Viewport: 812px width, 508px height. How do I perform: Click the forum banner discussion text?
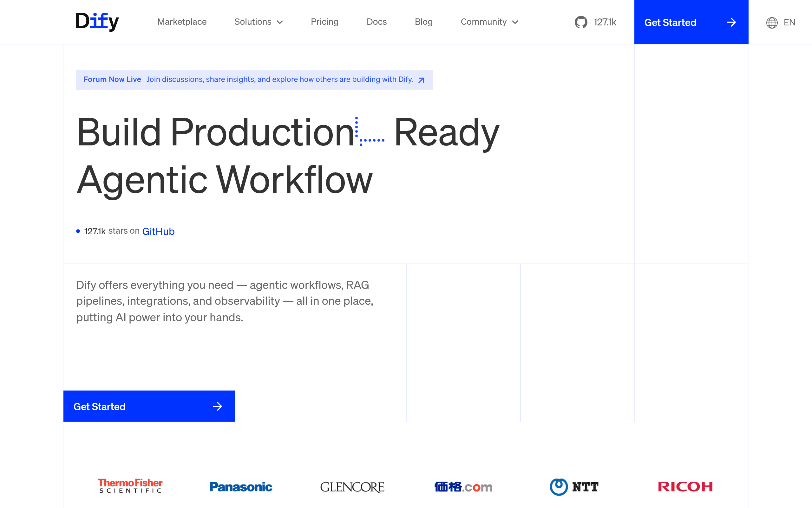(x=279, y=79)
